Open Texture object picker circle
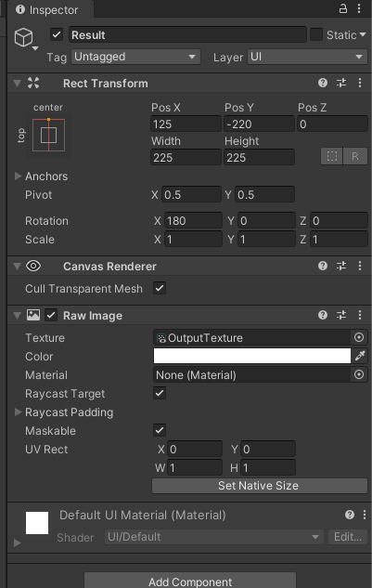 [359, 337]
